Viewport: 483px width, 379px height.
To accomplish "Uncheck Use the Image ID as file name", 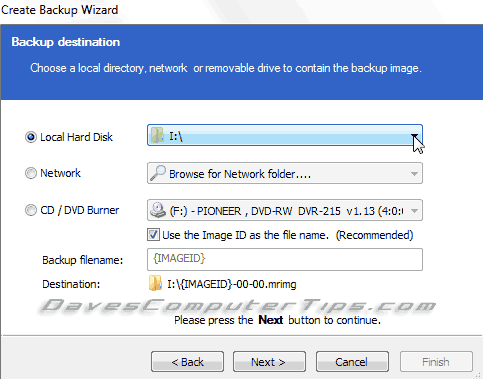I will point(153,235).
